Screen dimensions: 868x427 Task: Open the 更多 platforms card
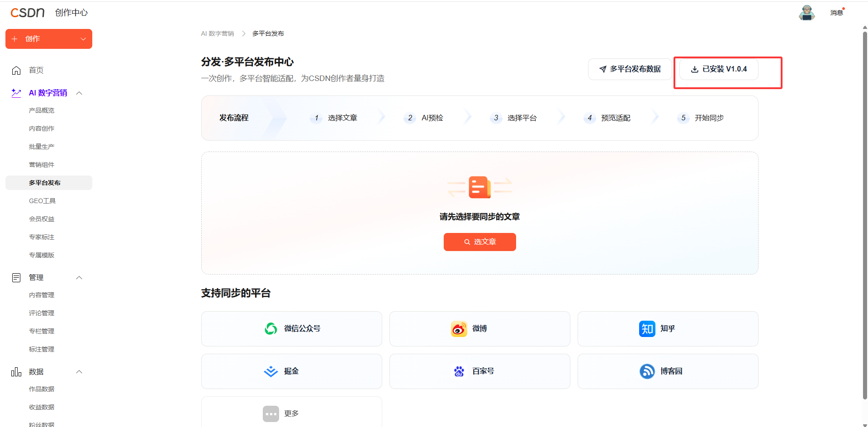292,412
